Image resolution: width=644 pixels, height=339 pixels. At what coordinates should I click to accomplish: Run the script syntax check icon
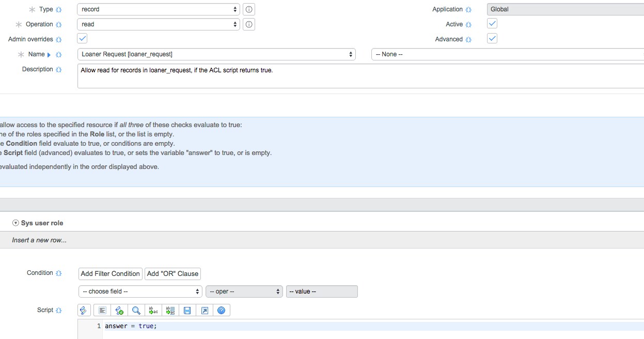pyautogui.click(x=119, y=310)
